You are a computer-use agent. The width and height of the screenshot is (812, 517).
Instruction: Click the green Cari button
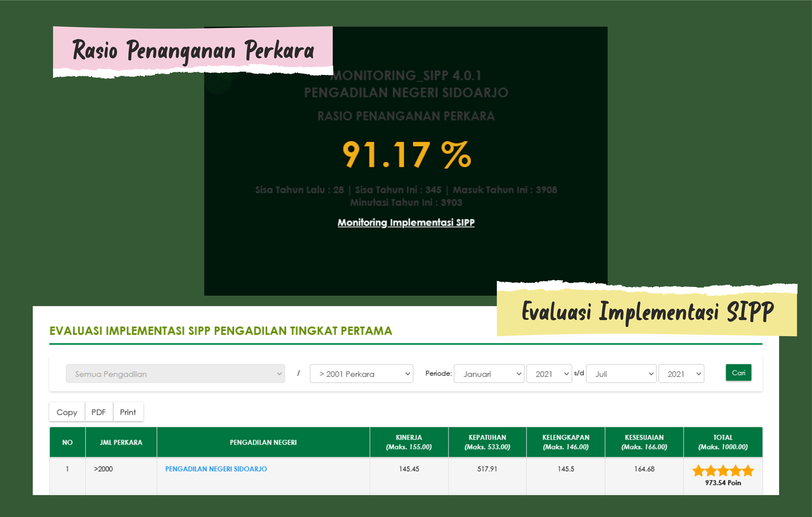point(738,373)
